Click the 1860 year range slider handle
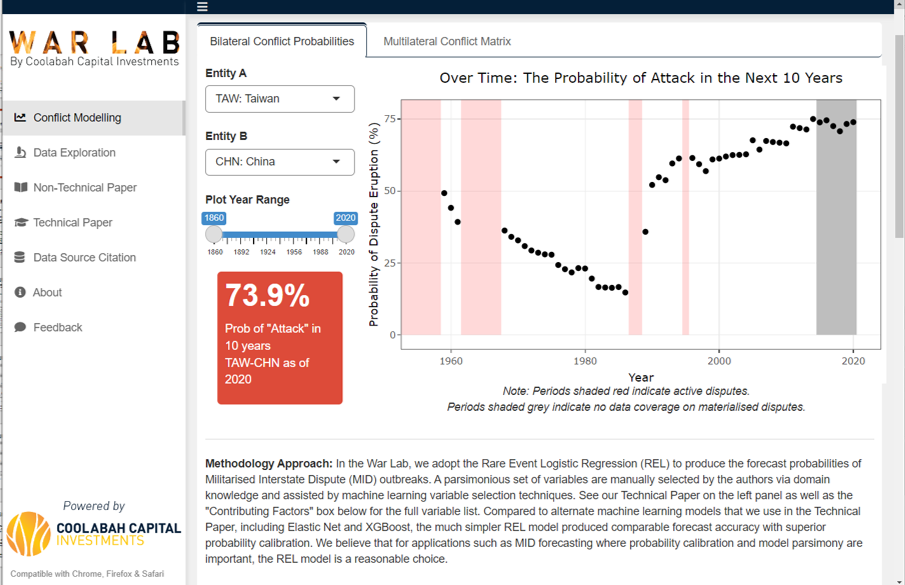 pyautogui.click(x=214, y=235)
